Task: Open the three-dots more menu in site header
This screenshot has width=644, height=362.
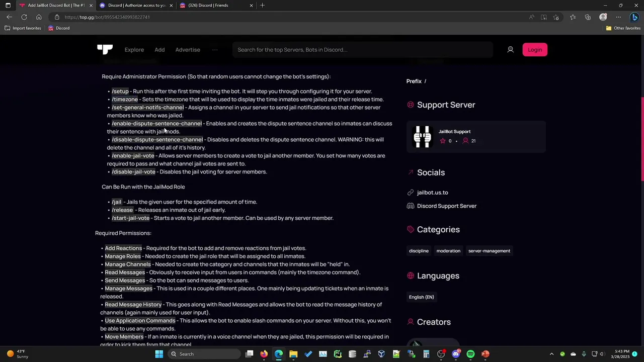Action: click(215, 50)
